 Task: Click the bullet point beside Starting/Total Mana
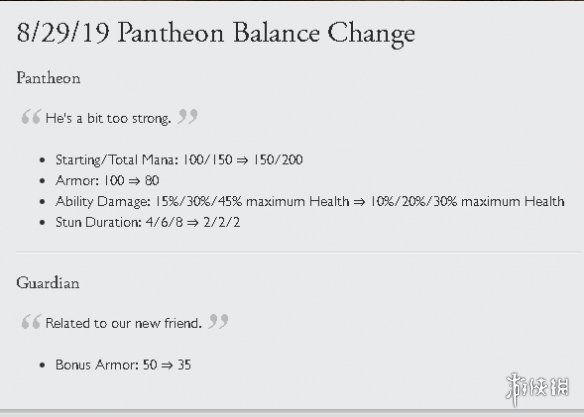pos(42,160)
